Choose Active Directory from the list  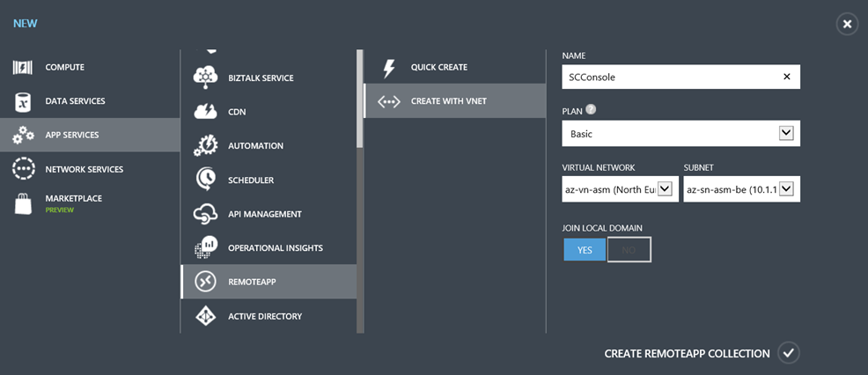click(x=269, y=316)
